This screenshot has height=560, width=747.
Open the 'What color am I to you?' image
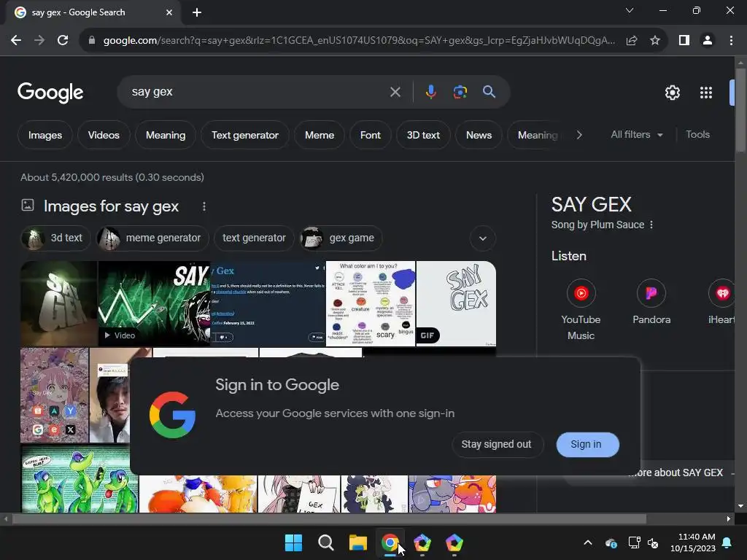371,303
